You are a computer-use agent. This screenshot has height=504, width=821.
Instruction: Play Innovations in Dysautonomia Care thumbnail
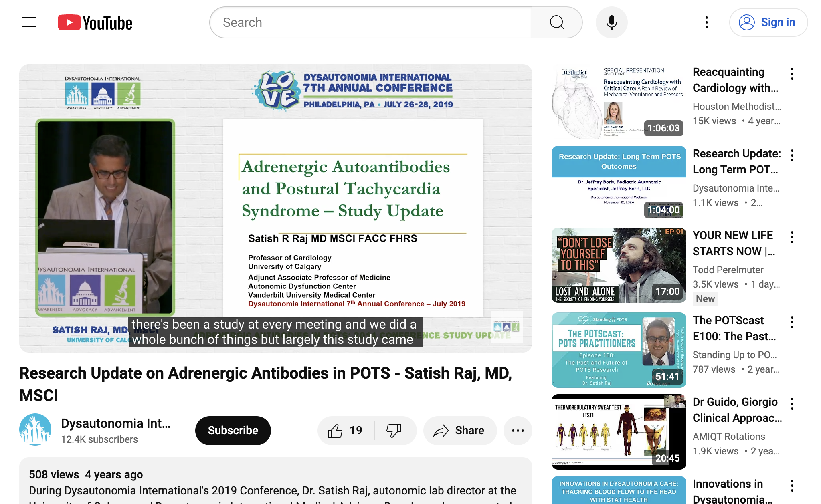pos(619,490)
